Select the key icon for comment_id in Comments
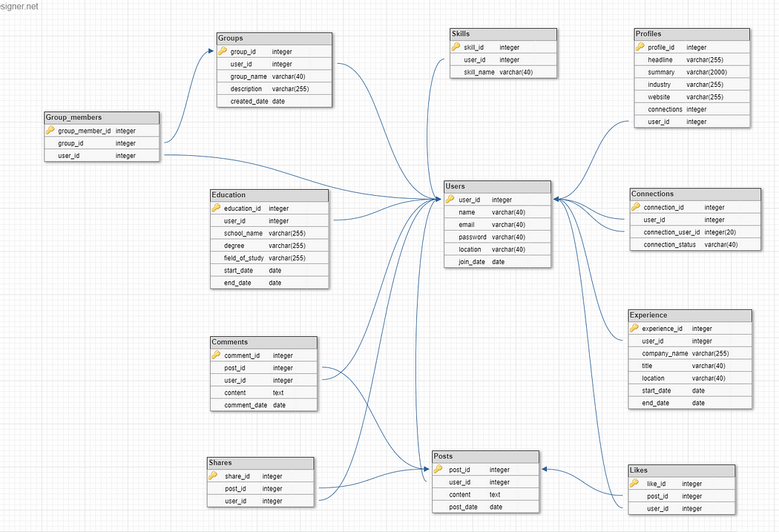Screen dimensions: 779x532 click(216, 355)
